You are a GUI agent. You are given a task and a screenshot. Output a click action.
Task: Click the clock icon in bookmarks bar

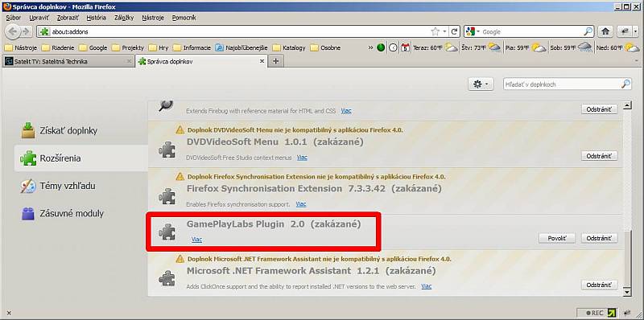[393, 47]
